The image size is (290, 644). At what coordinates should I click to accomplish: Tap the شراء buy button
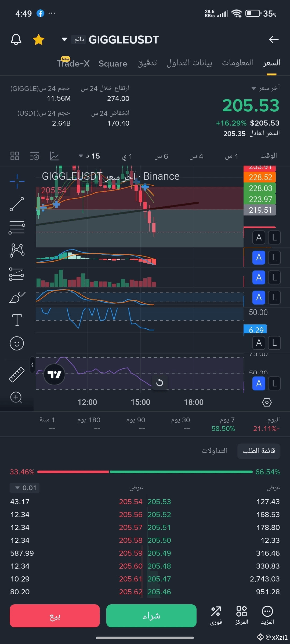click(x=151, y=616)
